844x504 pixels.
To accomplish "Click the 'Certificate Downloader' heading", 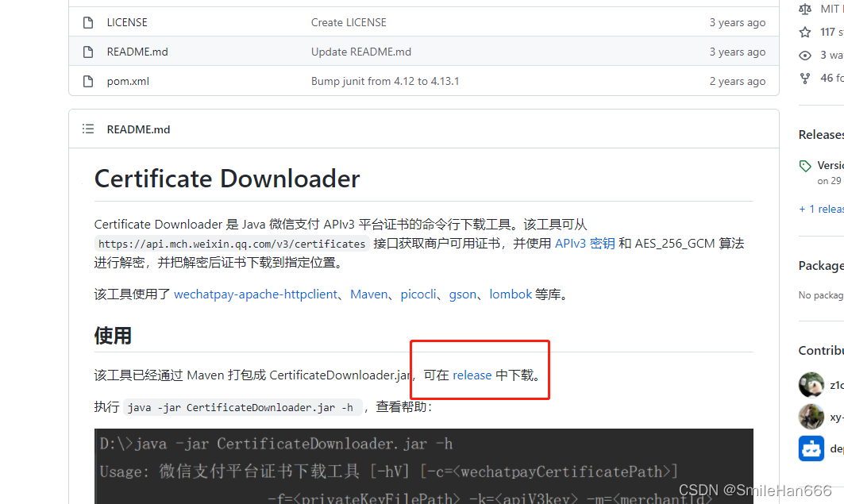I will tap(227, 179).
